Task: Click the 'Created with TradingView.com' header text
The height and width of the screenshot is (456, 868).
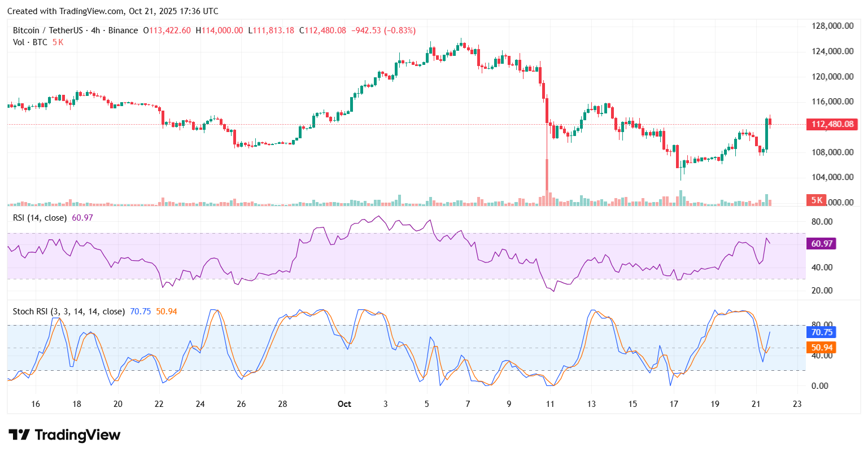Action: click(112, 11)
